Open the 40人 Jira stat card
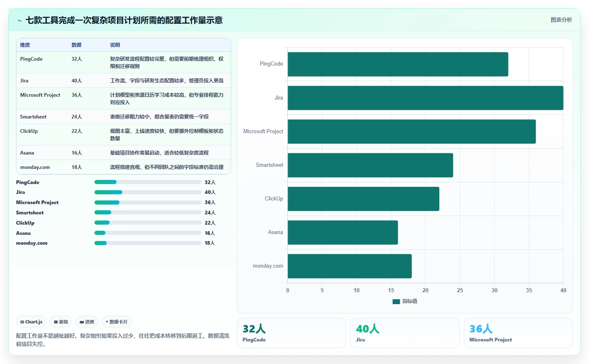Viewport: 589px width, 364px height. (405, 333)
